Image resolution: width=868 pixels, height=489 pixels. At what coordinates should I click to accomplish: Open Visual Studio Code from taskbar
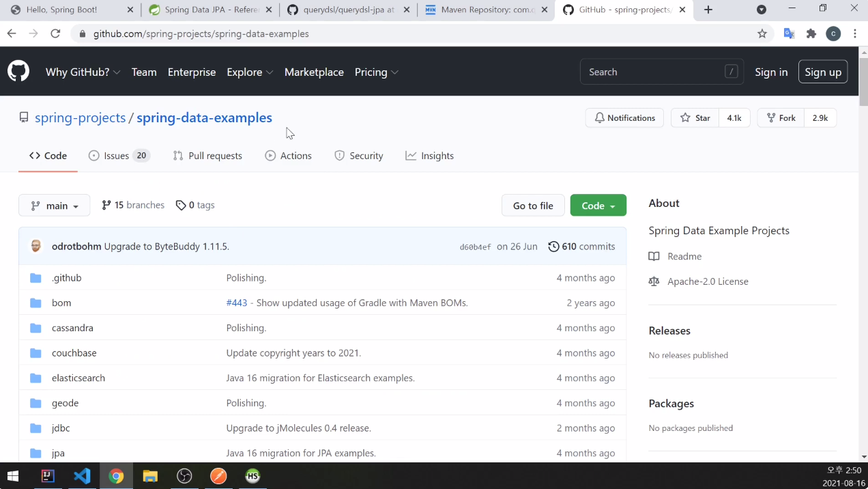click(x=82, y=476)
